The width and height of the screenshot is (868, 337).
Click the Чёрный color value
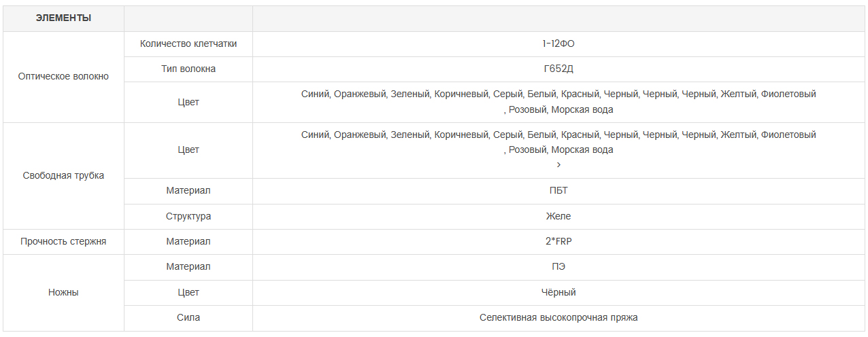[x=558, y=293]
